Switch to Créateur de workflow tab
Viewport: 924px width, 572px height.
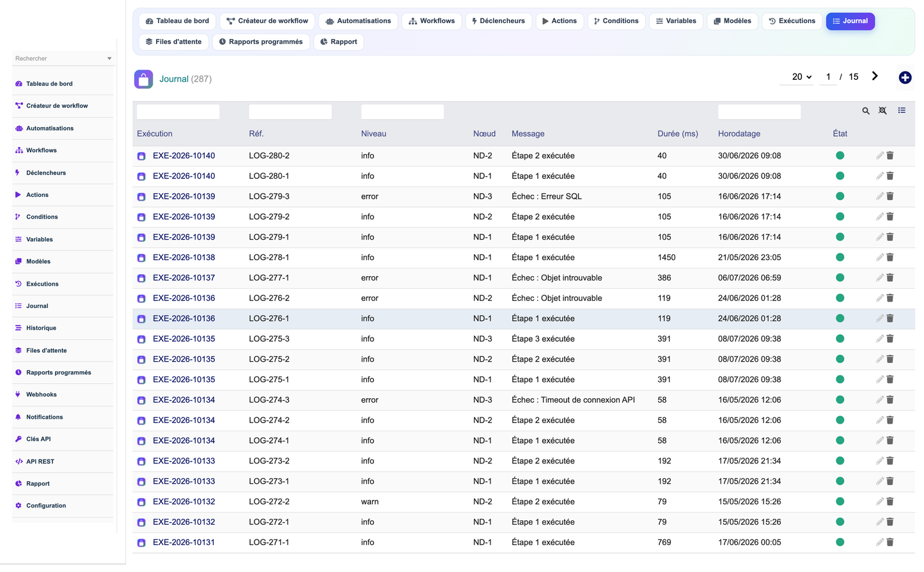point(267,21)
